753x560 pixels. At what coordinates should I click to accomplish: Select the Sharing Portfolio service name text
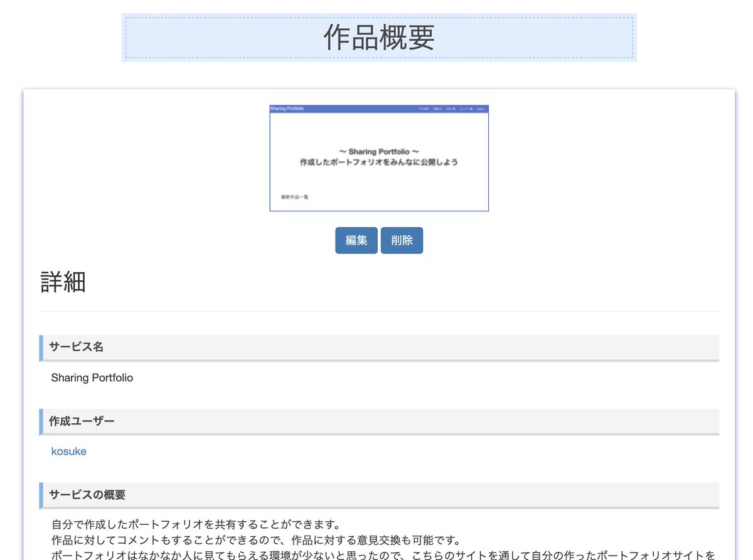click(x=92, y=378)
